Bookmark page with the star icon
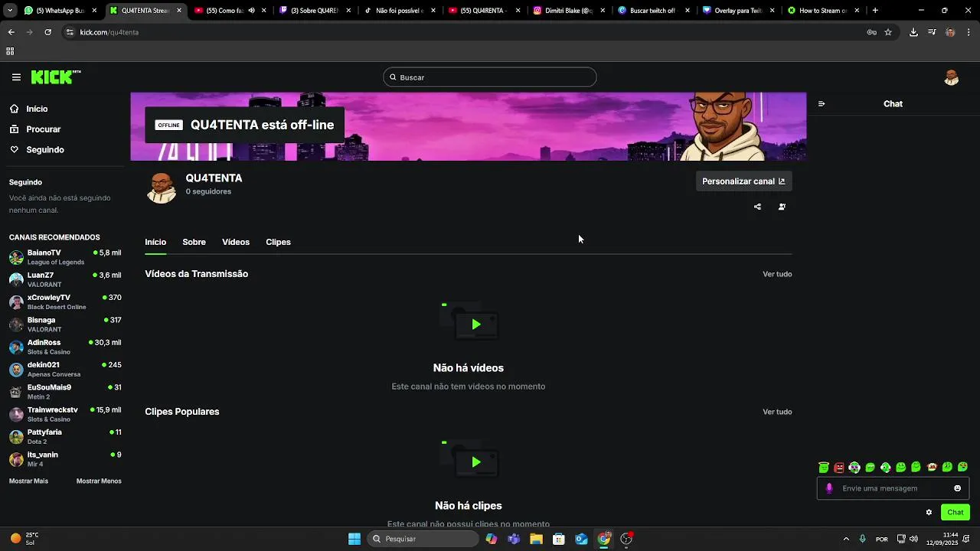This screenshot has height=551, width=980. tap(888, 32)
